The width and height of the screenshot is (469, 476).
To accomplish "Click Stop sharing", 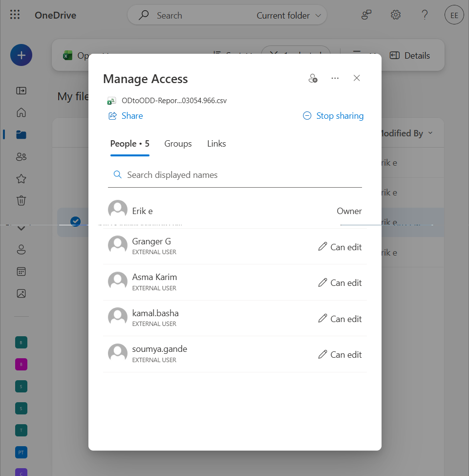I will coord(333,115).
